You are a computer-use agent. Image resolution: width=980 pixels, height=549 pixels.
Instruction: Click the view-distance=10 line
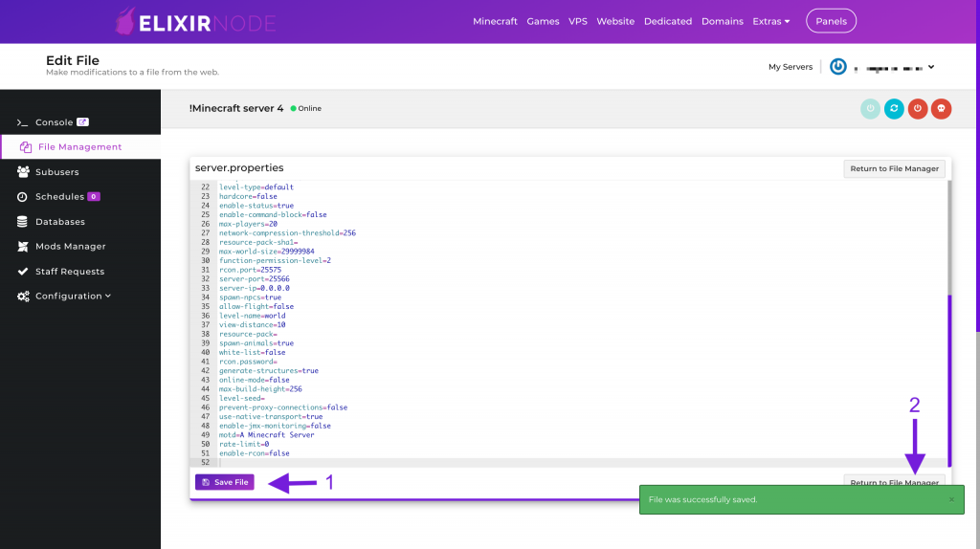(252, 325)
